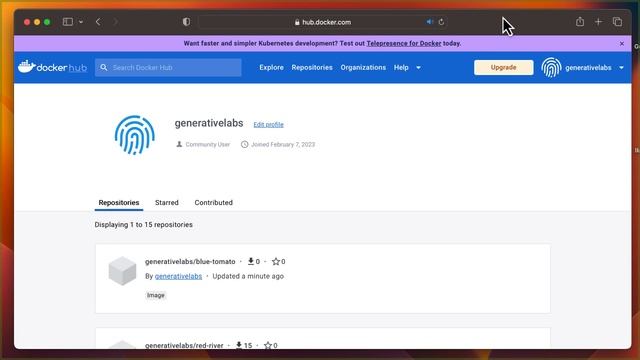Image resolution: width=640 pixels, height=360 pixels.
Task: Open the Organizations nav item
Action: 363,67
